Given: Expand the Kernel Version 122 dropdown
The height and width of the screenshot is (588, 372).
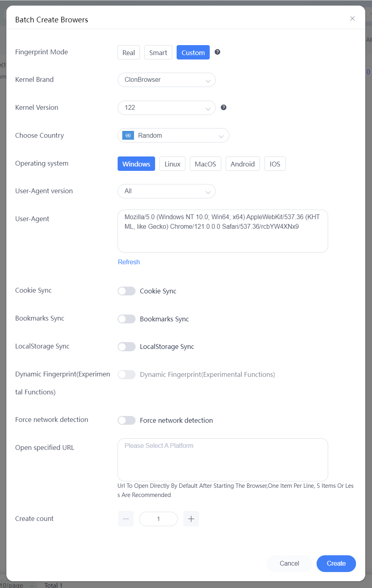Looking at the screenshot, I should coord(167,108).
